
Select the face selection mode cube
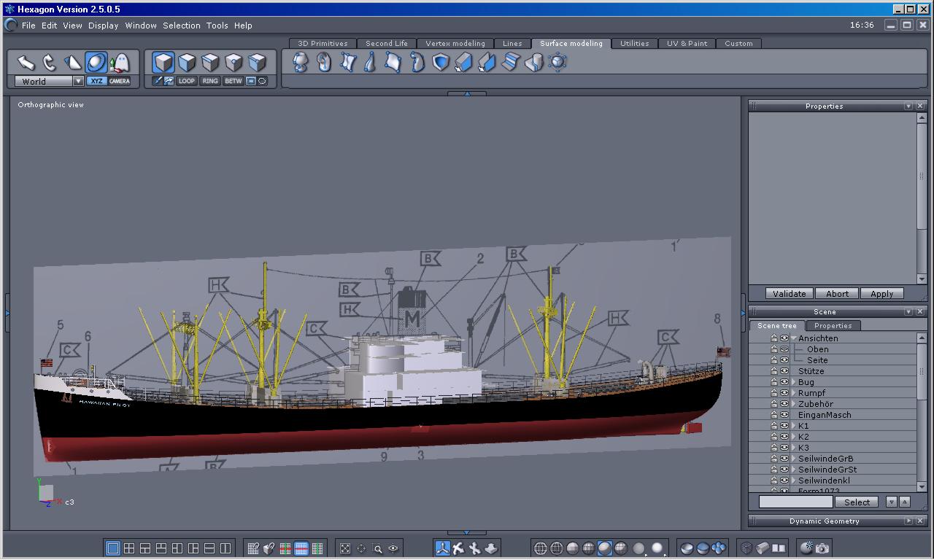click(187, 63)
